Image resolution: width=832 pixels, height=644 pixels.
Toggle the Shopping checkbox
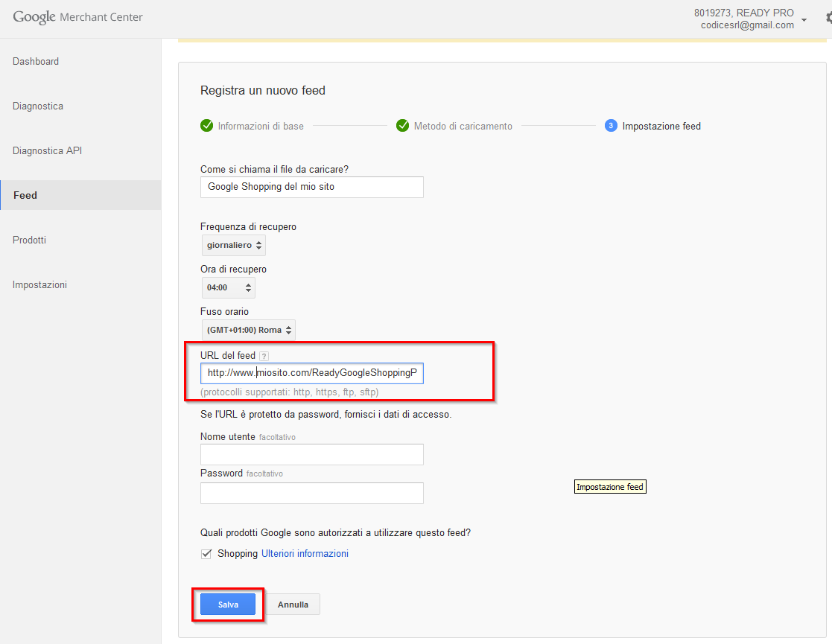(206, 554)
